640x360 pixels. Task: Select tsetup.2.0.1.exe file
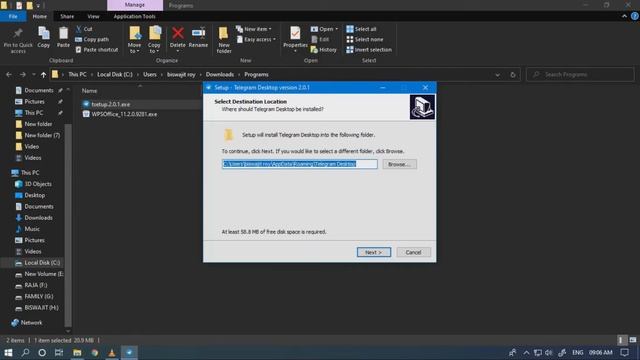point(111,104)
